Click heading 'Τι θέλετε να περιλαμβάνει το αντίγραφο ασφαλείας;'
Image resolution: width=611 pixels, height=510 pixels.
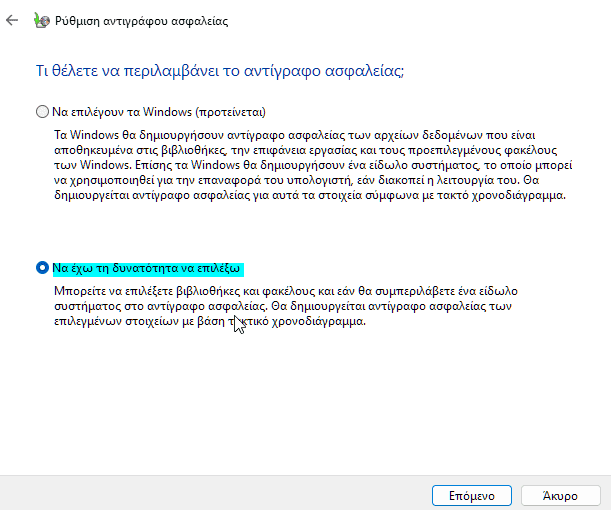click(x=220, y=71)
